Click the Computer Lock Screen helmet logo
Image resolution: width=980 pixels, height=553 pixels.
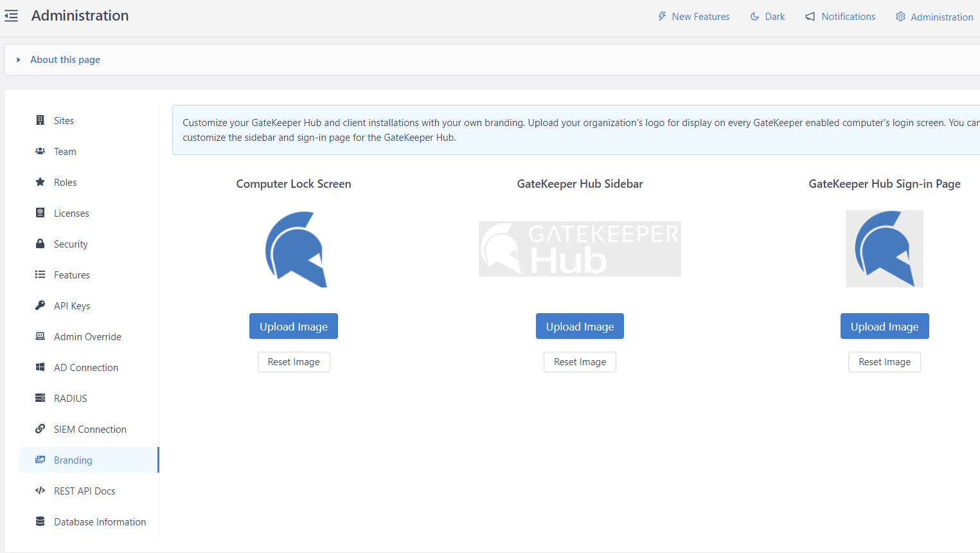click(296, 249)
